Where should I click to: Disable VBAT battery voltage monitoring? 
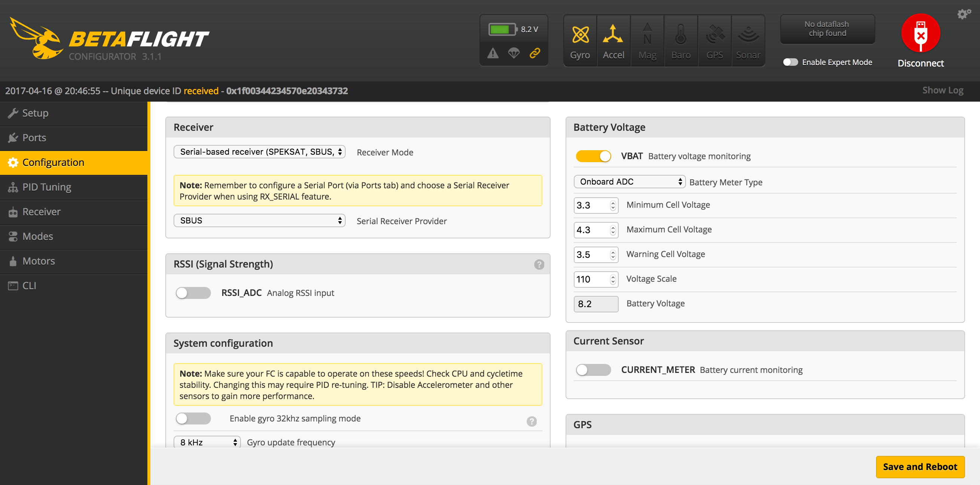click(x=593, y=156)
